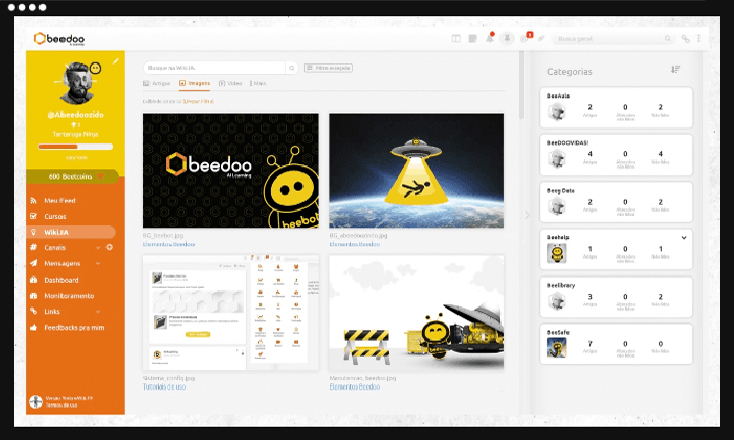Open the BeeAula category card
This screenshot has width=734, height=440.
click(x=616, y=108)
